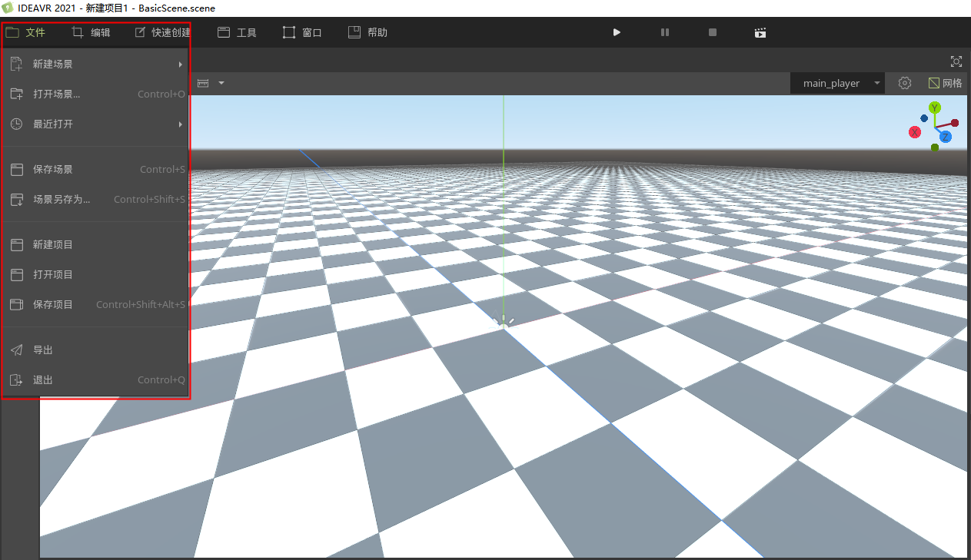Click the 导出 paper-plane icon
971x560 pixels.
click(x=17, y=350)
